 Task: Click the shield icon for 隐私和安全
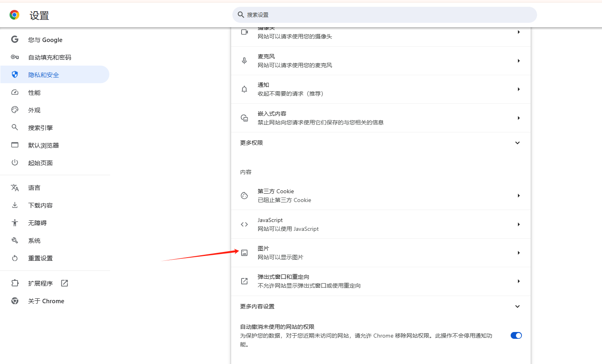15,74
